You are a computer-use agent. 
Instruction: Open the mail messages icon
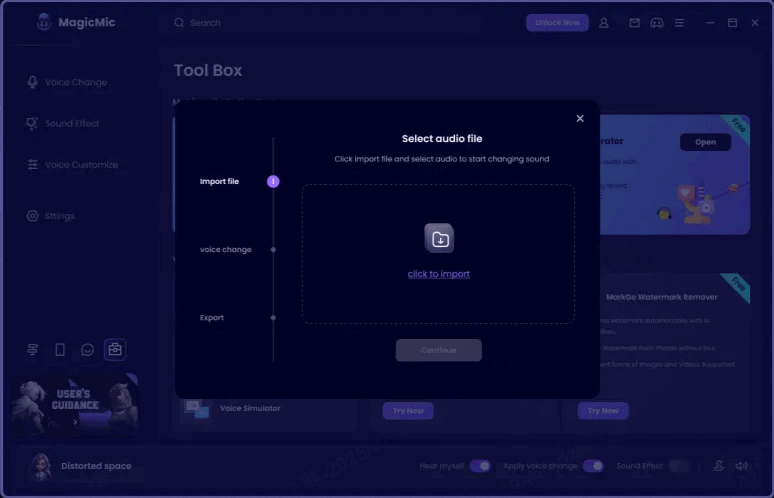634,23
